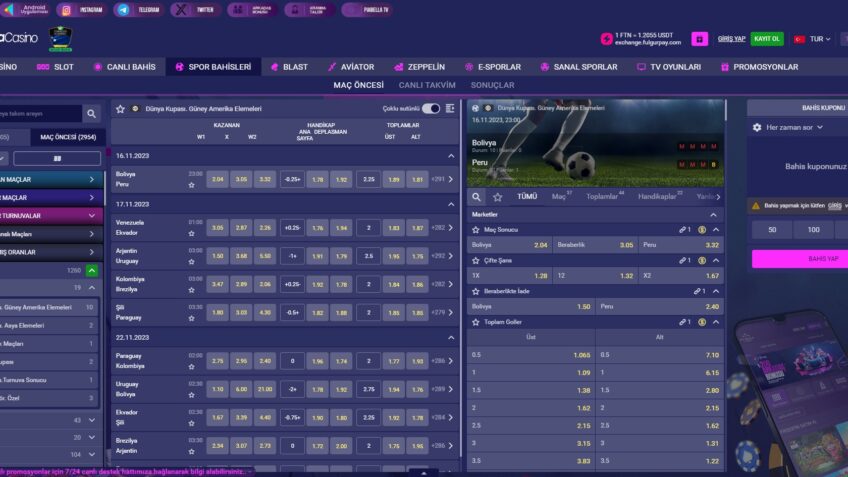Collapse the Marketler section
The height and width of the screenshot is (477, 848).
(x=712, y=214)
